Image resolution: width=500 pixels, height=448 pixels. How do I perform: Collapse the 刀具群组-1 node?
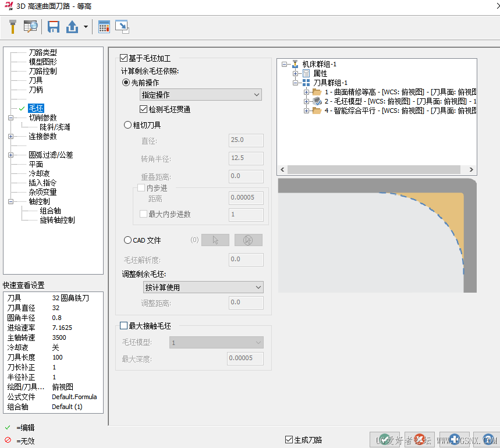[295, 83]
